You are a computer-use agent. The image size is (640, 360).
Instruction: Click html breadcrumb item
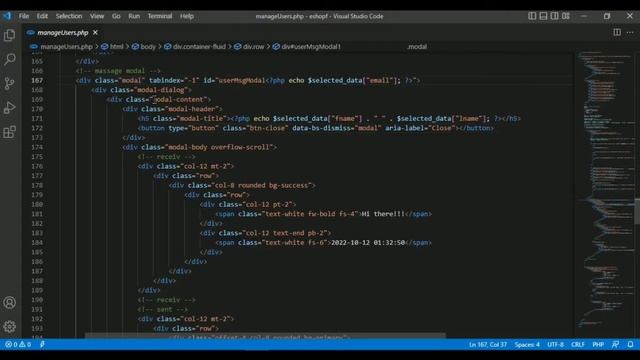pos(116,47)
